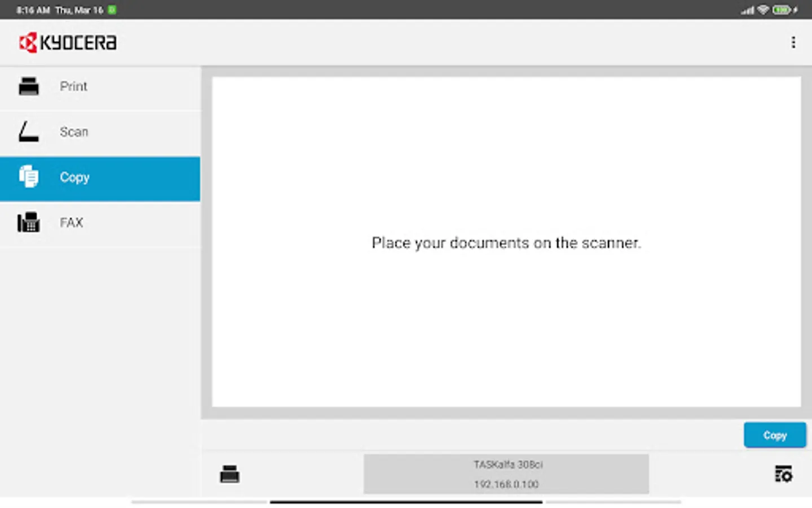Click the Copy documents icon in the sidebar
The image size is (812, 508).
pyautogui.click(x=29, y=177)
